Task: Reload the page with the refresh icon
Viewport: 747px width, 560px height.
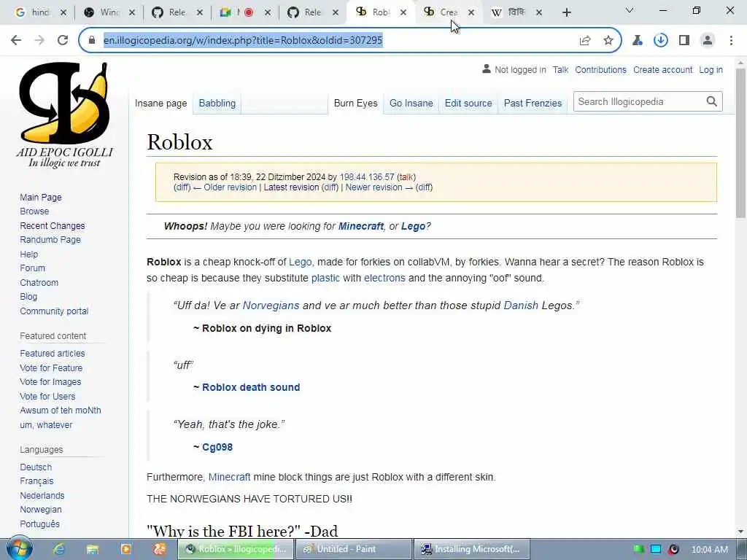Action: coord(63,41)
